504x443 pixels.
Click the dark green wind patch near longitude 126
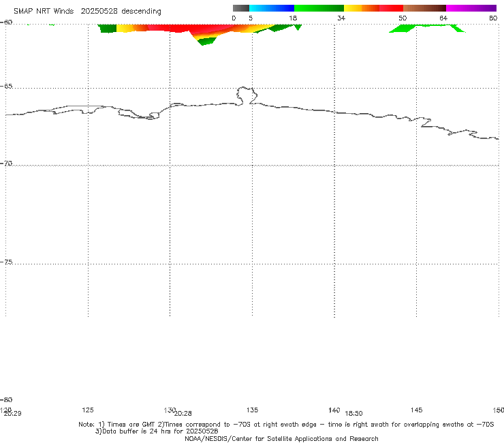point(108,29)
